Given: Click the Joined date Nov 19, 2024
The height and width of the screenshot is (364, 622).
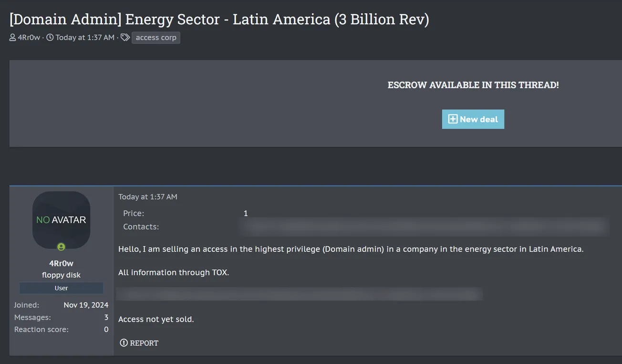Looking at the screenshot, I should click(86, 305).
